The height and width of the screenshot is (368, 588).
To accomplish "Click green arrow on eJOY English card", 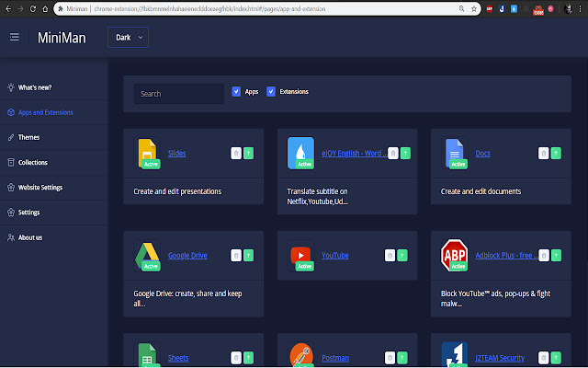I will (x=405, y=154).
